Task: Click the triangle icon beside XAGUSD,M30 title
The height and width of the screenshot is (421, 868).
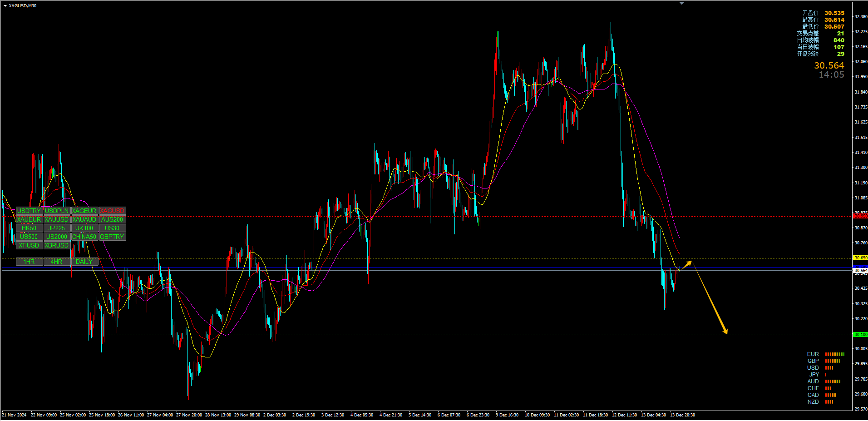Action: click(x=5, y=6)
